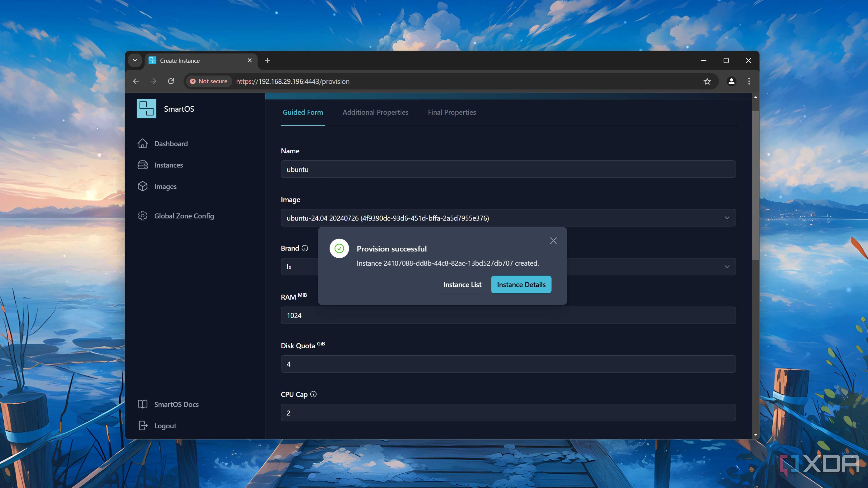This screenshot has height=488, width=868.
Task: Open the tab search dropdown
Action: 135,60
